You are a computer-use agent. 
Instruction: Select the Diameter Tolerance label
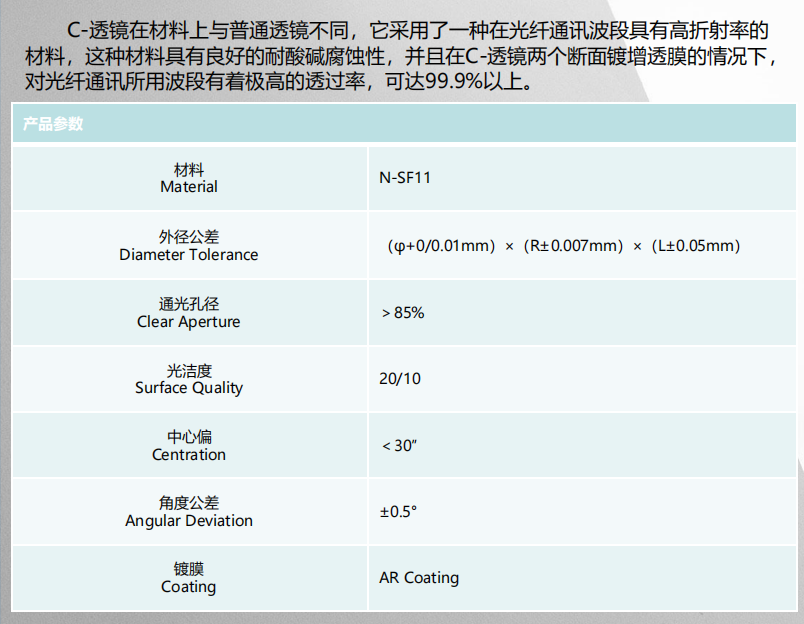[189, 246]
